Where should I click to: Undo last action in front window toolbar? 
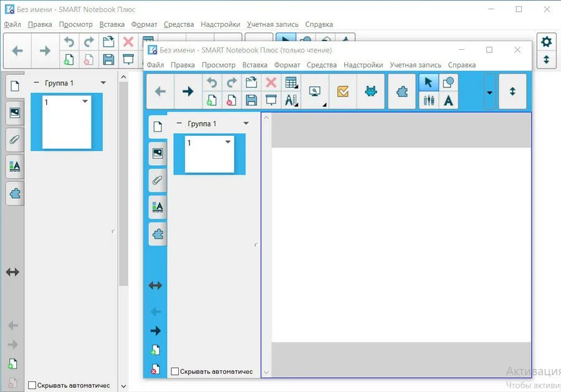(212, 83)
